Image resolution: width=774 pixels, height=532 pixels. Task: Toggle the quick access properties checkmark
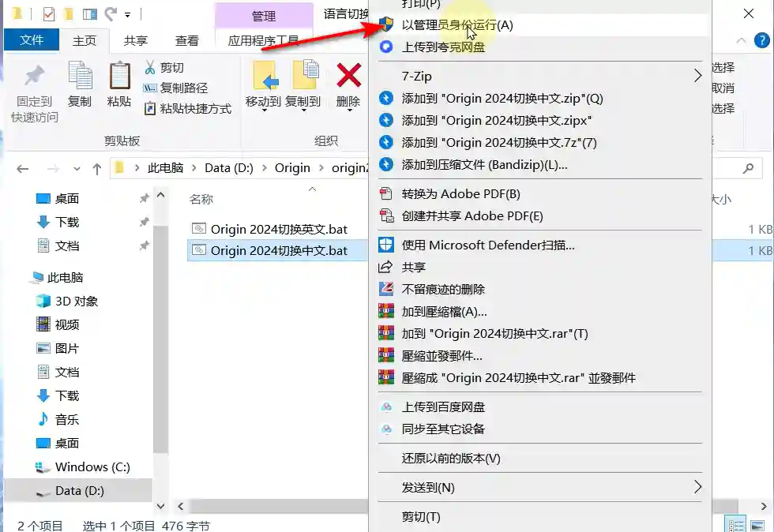pos(49,14)
